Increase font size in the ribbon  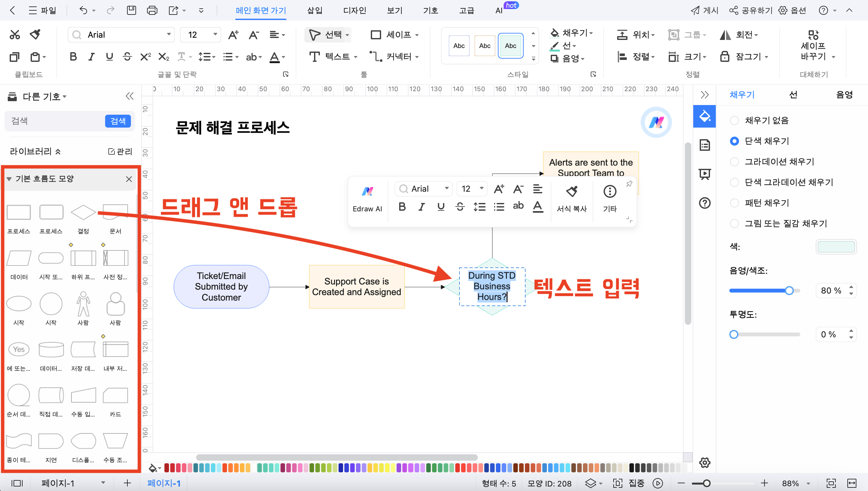pyautogui.click(x=233, y=35)
